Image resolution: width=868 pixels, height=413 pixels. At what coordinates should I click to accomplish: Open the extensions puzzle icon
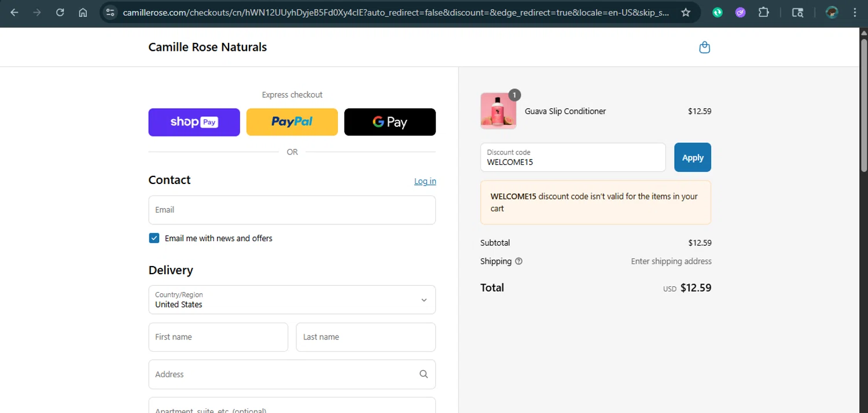pyautogui.click(x=763, y=12)
